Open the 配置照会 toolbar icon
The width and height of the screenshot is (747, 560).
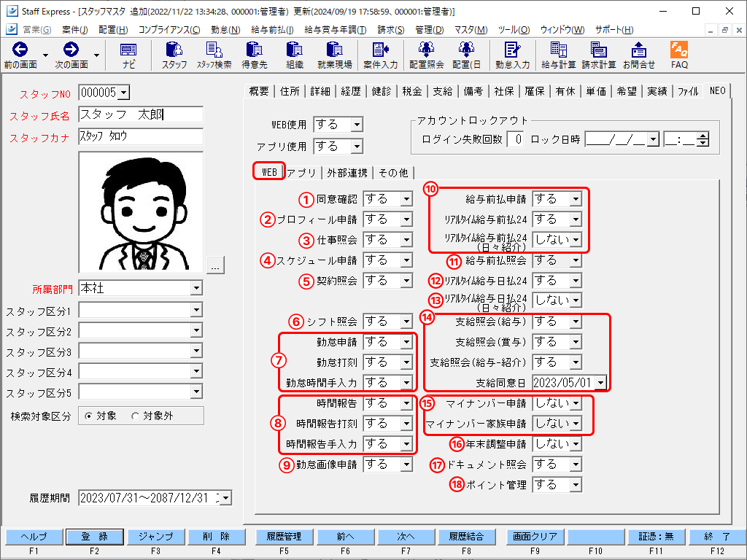pyautogui.click(x=427, y=55)
